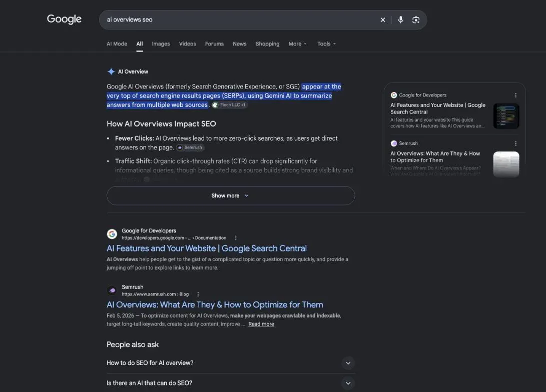
Task: Expand 'How to do SEO for AI overview?' question
Action: 231,363
